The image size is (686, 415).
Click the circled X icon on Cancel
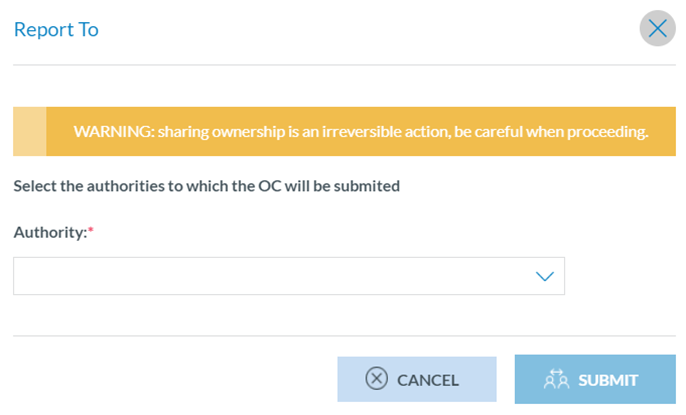(376, 379)
